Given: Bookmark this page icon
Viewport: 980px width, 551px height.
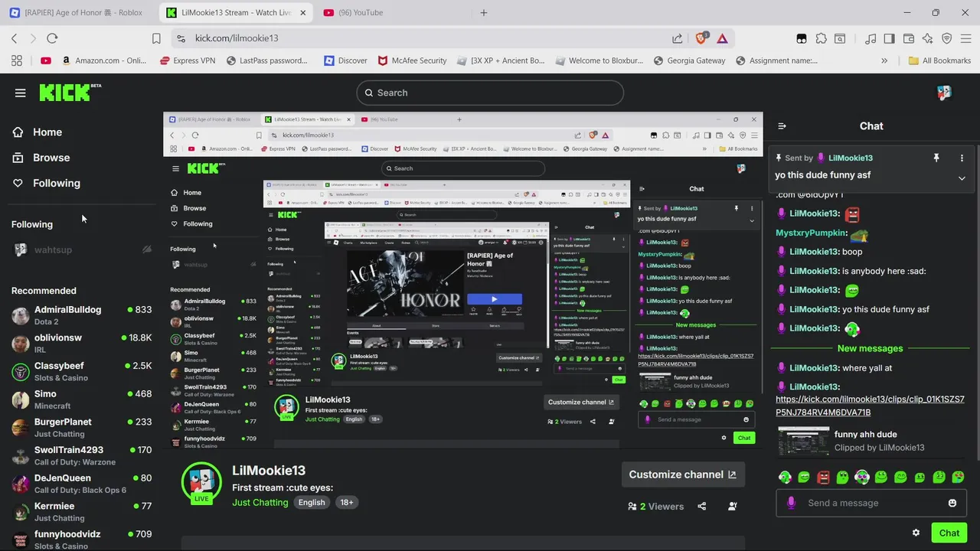Looking at the screenshot, I should [x=156, y=38].
